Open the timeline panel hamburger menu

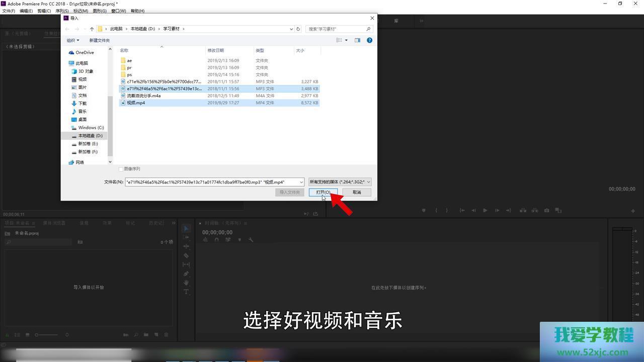(246, 223)
